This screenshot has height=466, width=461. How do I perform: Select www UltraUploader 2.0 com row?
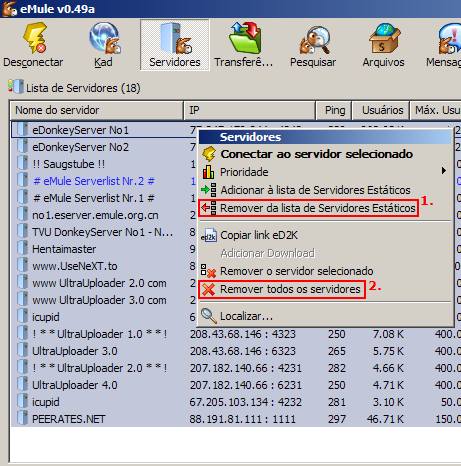click(x=104, y=283)
